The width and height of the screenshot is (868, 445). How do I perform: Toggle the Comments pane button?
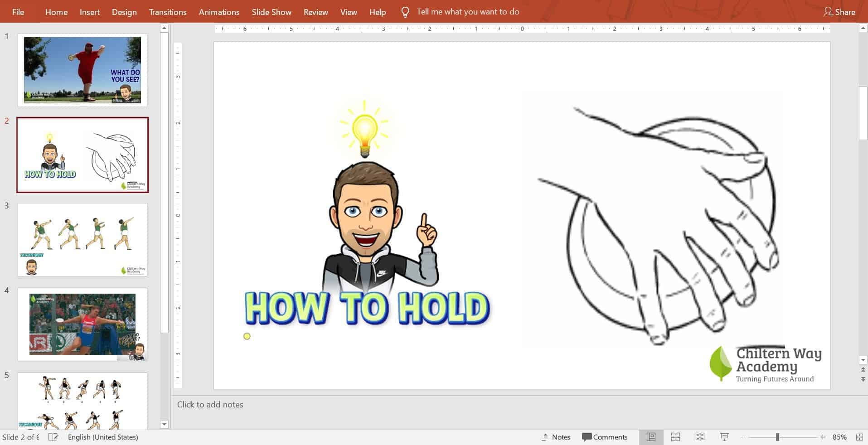click(605, 437)
